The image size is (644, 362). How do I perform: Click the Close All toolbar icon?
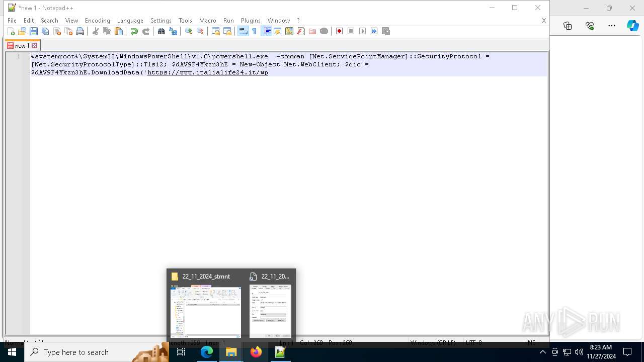[68, 31]
